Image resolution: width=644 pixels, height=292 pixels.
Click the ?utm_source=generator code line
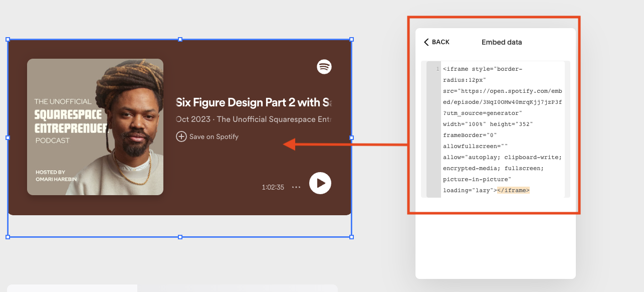point(483,113)
